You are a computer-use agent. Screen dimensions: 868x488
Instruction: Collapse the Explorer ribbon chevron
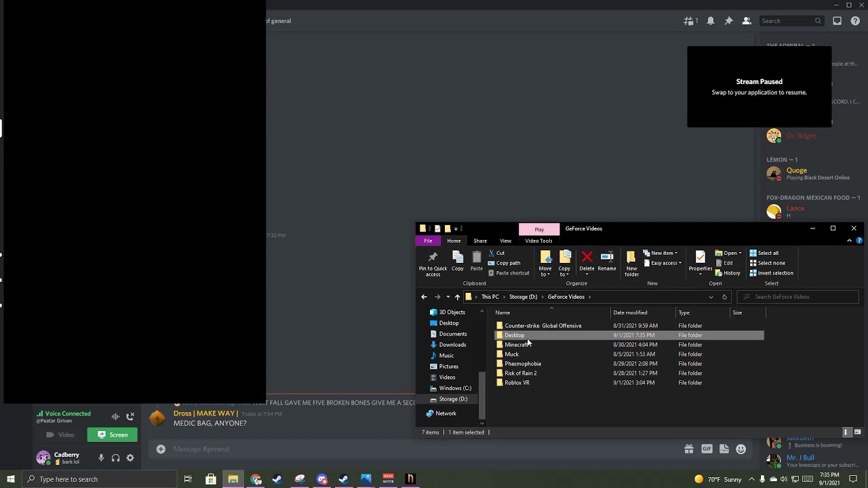point(849,241)
